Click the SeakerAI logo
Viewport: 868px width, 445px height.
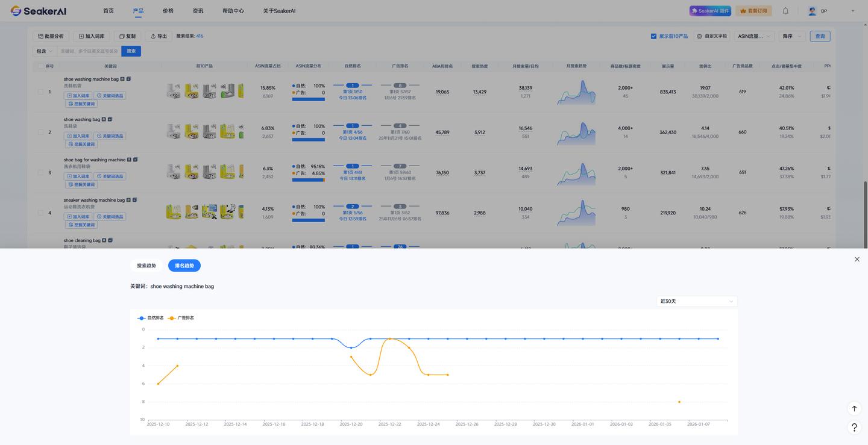click(38, 11)
